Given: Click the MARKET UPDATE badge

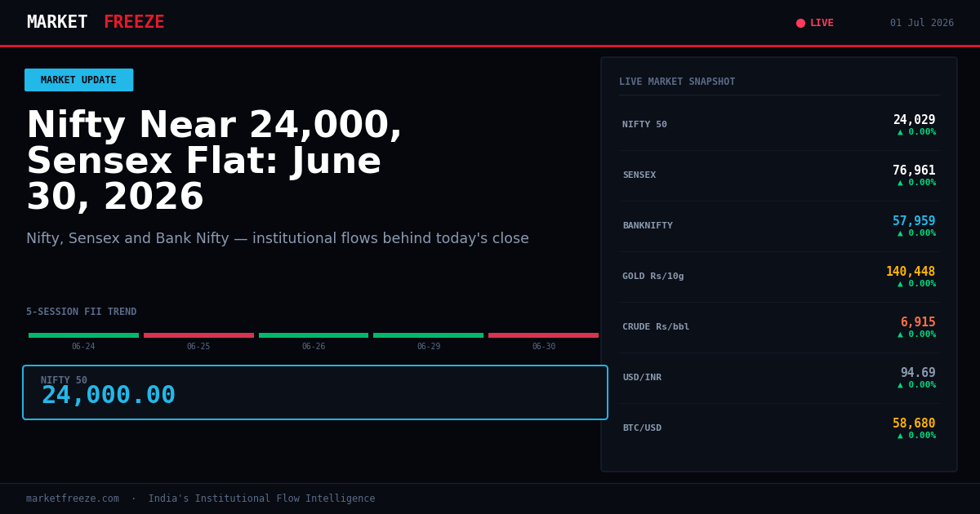Looking at the screenshot, I should click(x=78, y=80).
